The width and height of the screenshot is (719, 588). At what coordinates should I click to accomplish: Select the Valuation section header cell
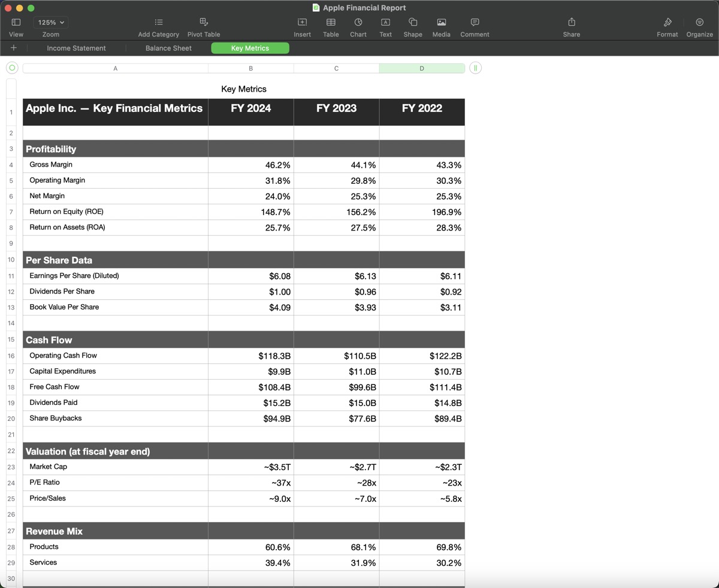point(116,451)
